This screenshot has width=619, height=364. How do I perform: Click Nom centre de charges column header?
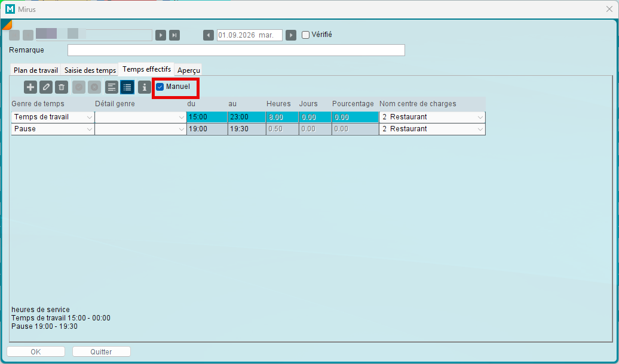[x=418, y=104]
